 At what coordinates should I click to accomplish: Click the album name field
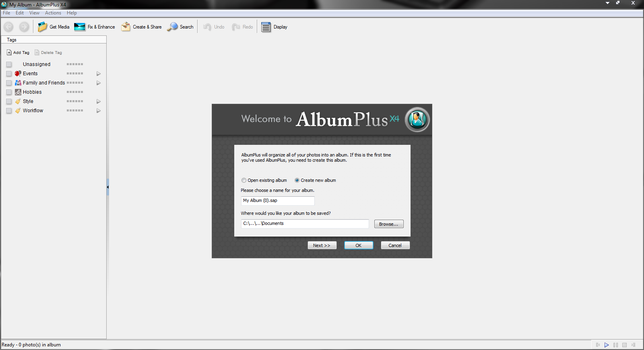pos(278,201)
